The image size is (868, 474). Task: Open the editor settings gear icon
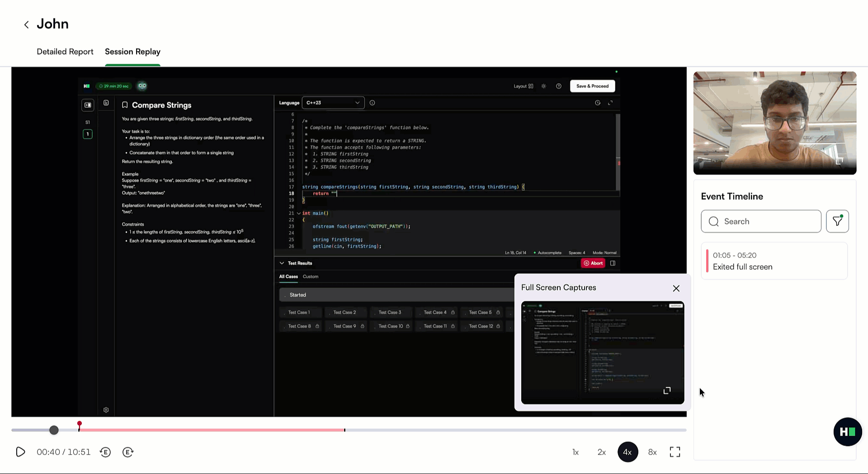(x=106, y=410)
